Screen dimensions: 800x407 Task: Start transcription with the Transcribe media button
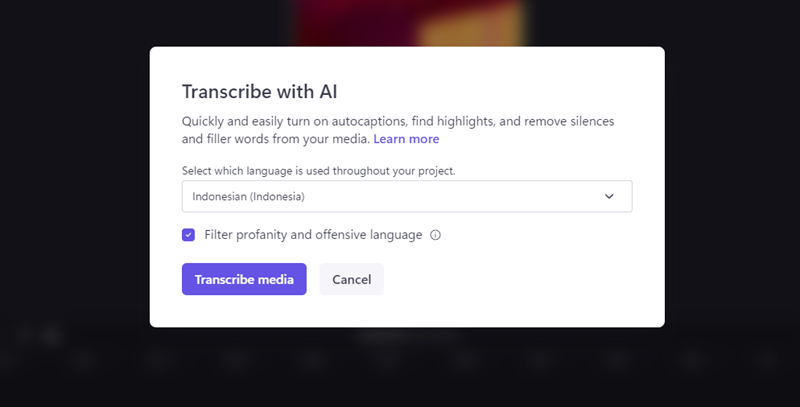coord(244,279)
